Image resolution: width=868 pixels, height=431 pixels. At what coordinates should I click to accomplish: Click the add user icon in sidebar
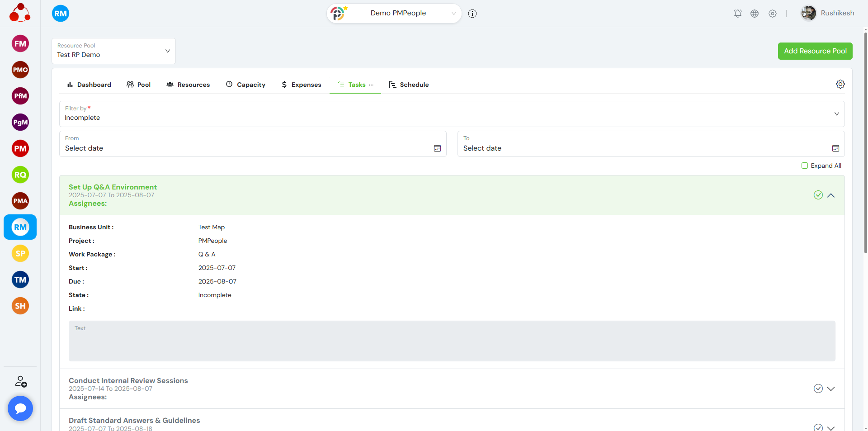coord(21,382)
